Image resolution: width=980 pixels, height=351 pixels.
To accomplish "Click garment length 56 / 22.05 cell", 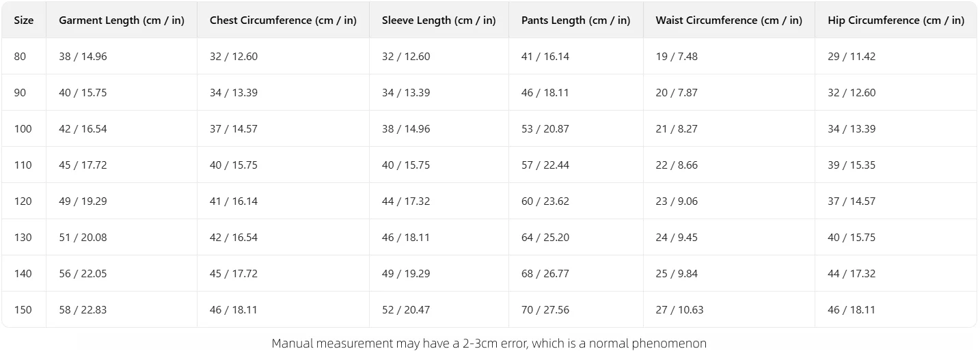I will point(83,274).
